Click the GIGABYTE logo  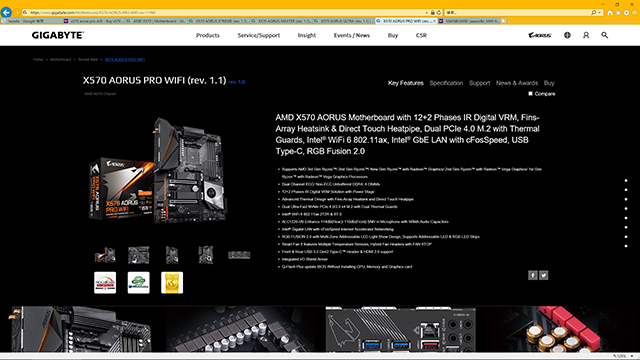click(58, 36)
